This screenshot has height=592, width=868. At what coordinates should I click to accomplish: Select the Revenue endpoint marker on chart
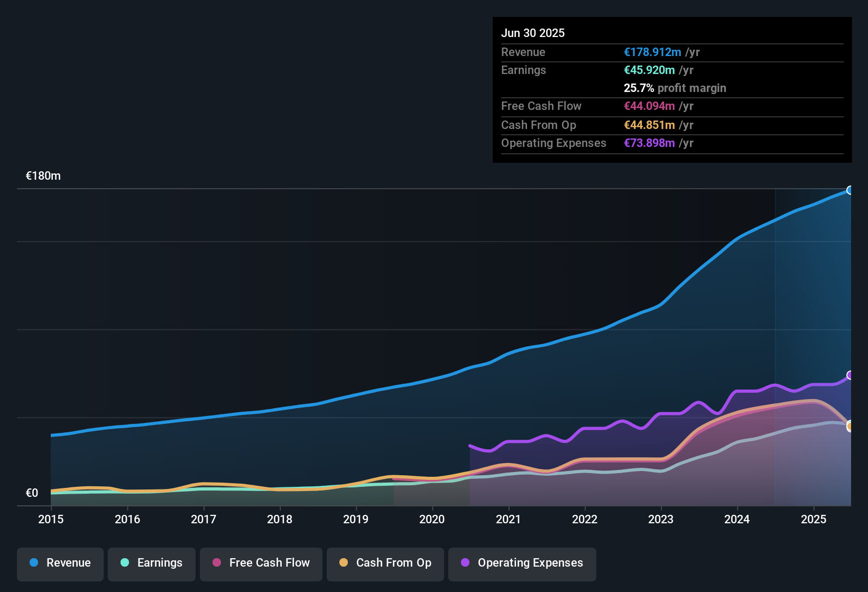point(849,190)
